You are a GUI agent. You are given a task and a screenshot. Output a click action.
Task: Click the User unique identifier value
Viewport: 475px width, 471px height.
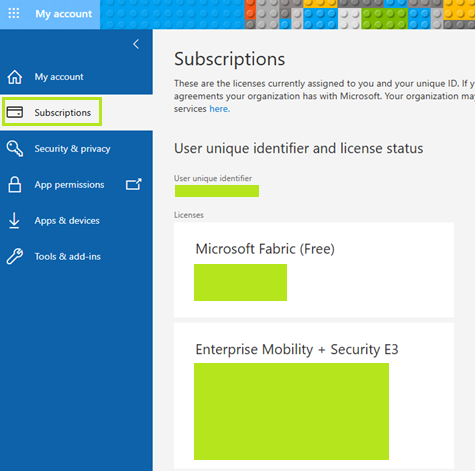pyautogui.click(x=217, y=191)
